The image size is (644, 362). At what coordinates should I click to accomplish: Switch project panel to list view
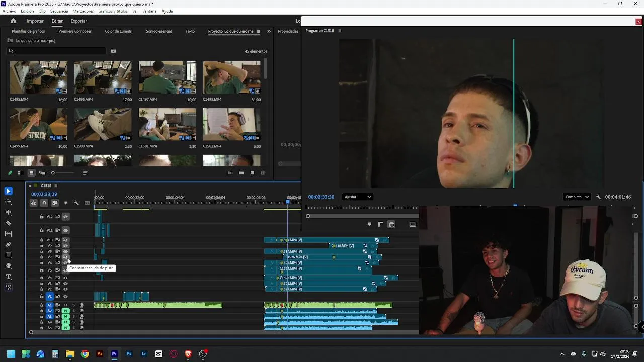point(21,173)
